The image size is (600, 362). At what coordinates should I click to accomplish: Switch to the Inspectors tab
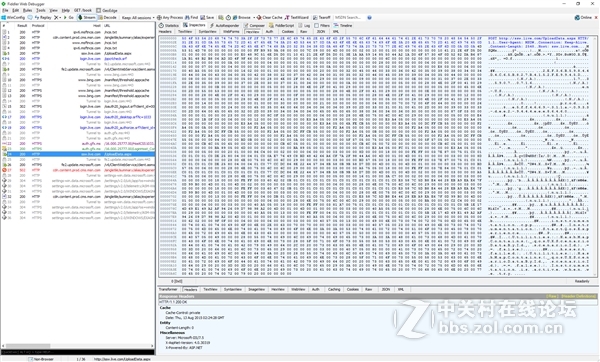coord(194,25)
